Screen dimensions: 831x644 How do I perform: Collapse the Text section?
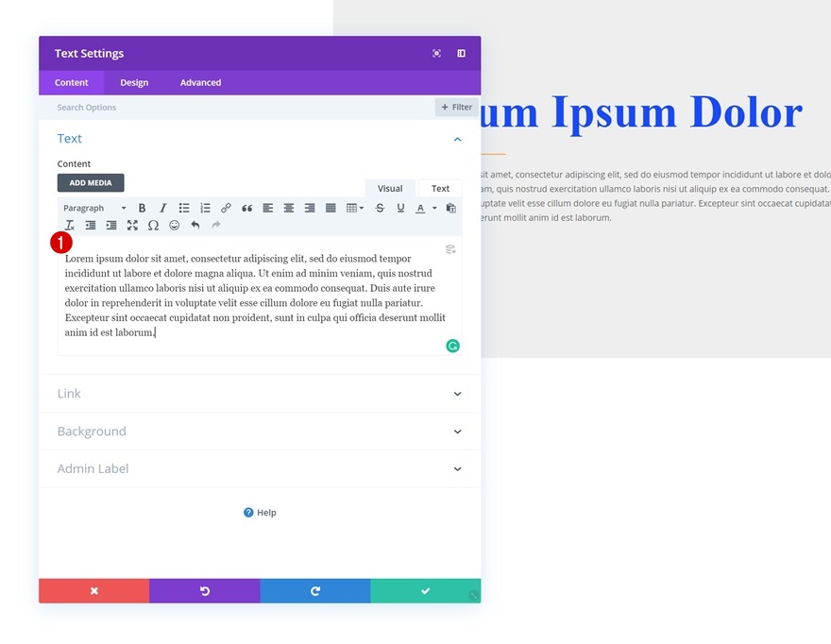point(457,139)
